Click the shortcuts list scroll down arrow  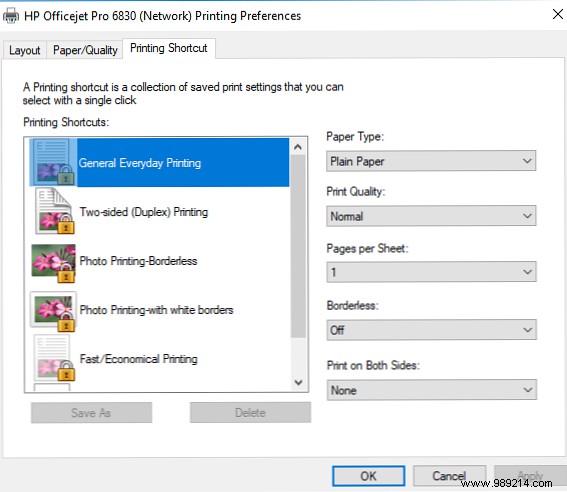click(298, 382)
